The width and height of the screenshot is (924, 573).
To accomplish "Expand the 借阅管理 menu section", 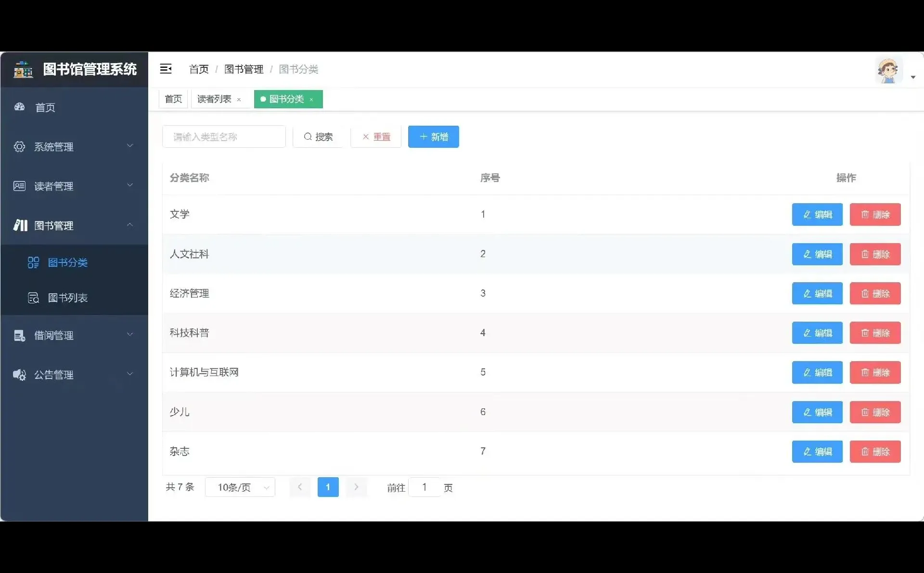I will [74, 336].
